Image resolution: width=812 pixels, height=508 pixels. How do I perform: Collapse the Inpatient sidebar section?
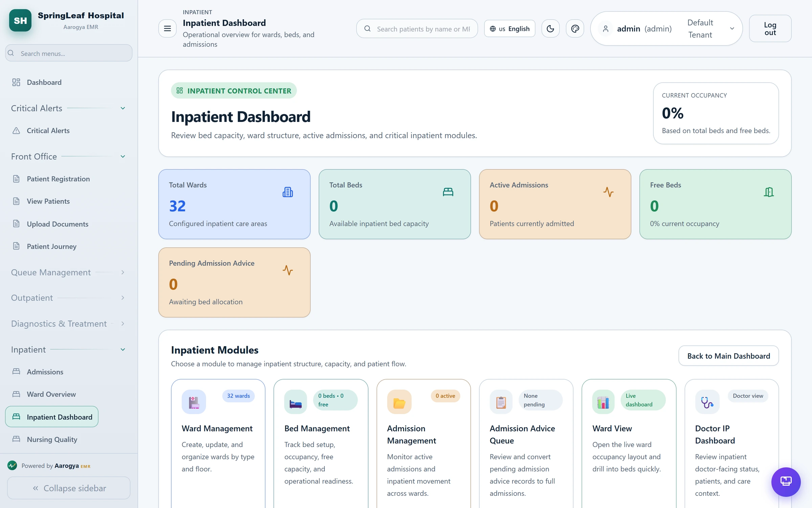click(x=68, y=350)
